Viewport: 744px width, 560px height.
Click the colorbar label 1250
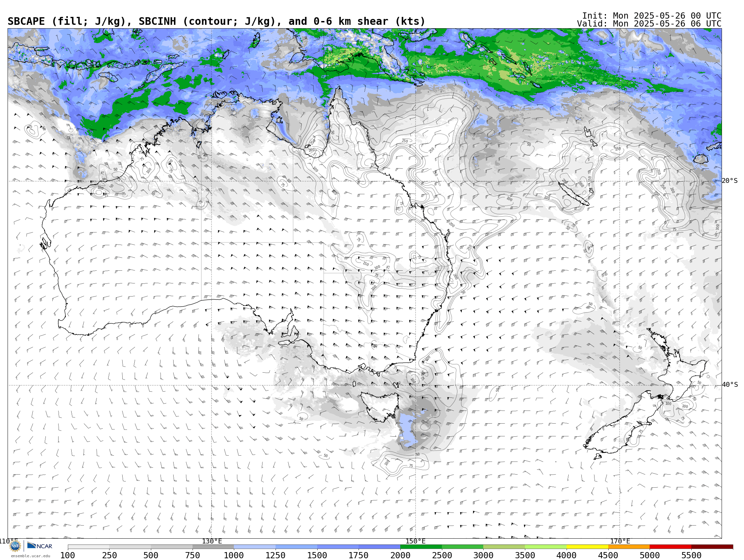pos(276,555)
